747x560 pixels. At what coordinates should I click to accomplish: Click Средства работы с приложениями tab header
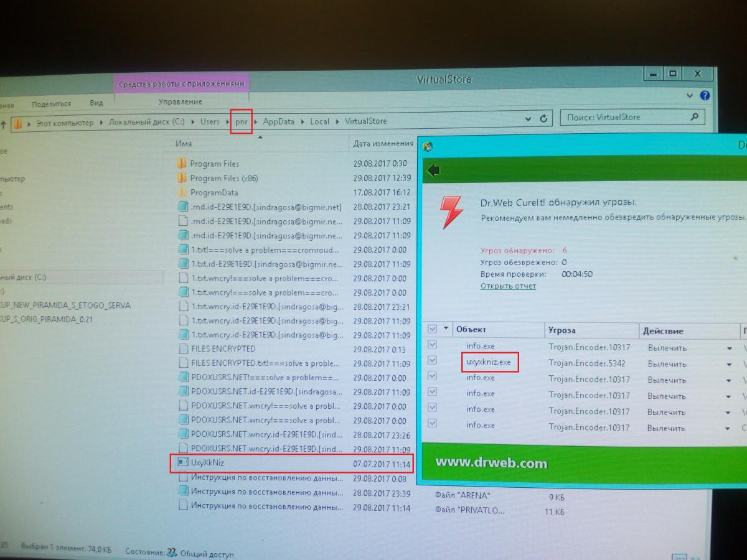click(x=182, y=83)
